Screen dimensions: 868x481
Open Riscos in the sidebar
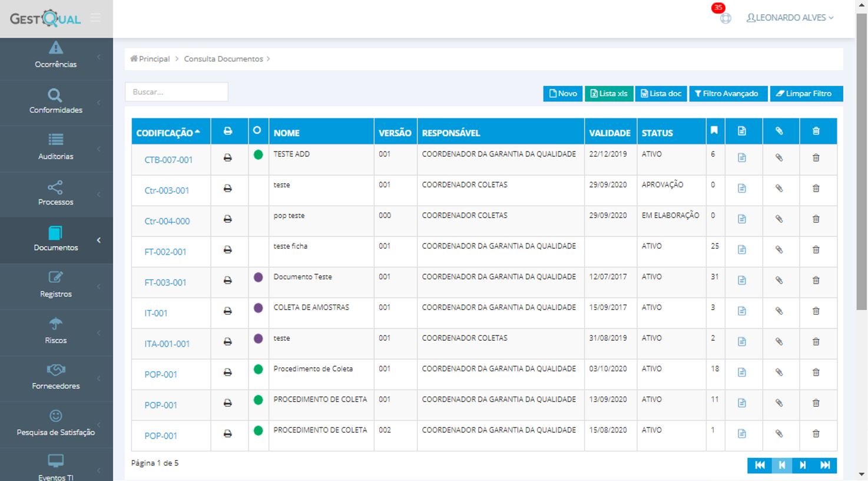point(56,332)
